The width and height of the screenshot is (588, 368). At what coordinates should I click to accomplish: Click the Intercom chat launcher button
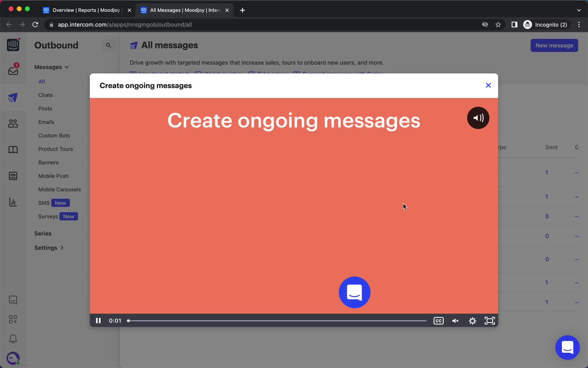(568, 348)
